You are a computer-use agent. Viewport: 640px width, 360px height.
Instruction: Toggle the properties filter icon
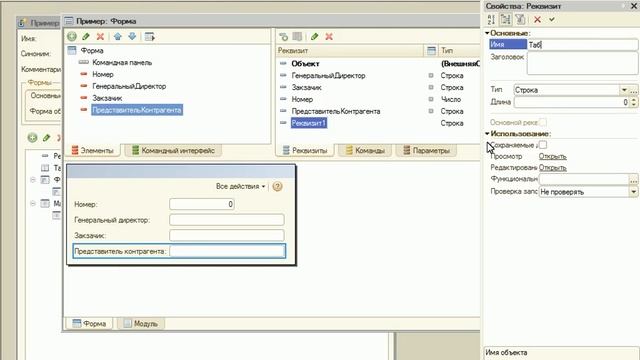pos(520,19)
